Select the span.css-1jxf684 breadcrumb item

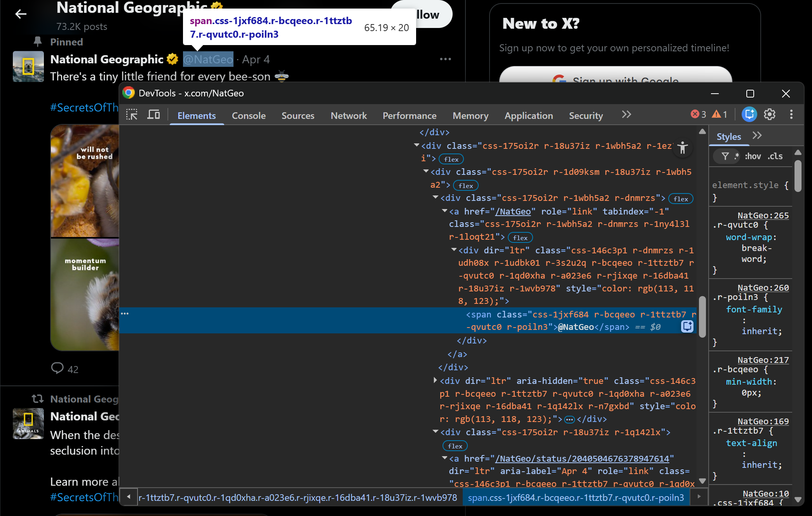(576, 498)
